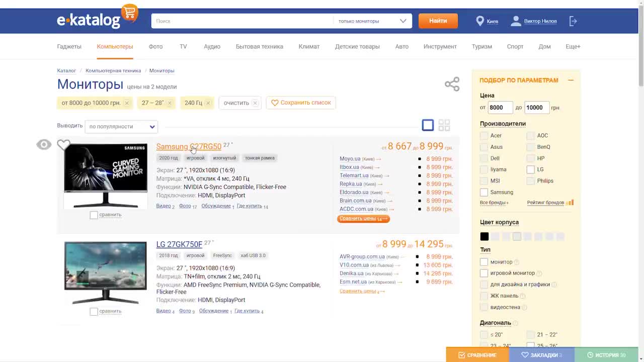
Task: Click help icon next to монитор type
Action: (x=516, y=262)
